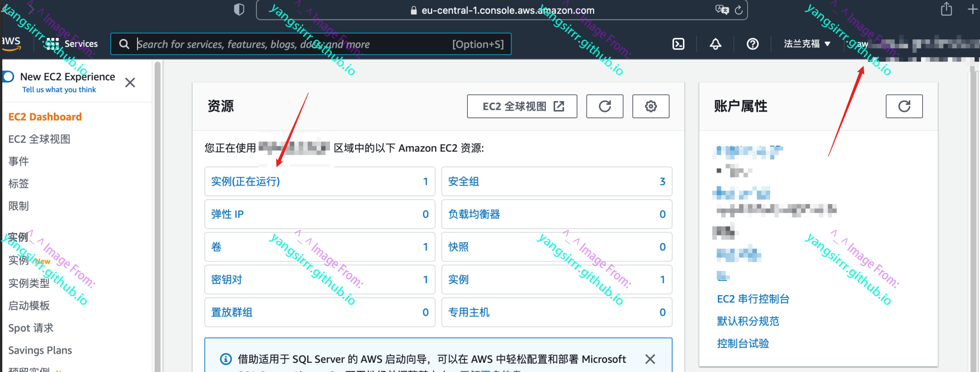The image size is (980, 372).
Task: Select EC2 Dashboard in sidebar
Action: coord(45,117)
